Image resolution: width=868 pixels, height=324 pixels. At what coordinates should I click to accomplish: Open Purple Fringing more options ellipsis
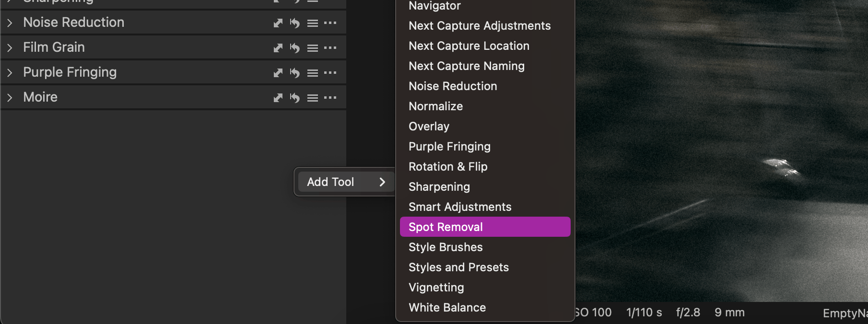coord(330,72)
